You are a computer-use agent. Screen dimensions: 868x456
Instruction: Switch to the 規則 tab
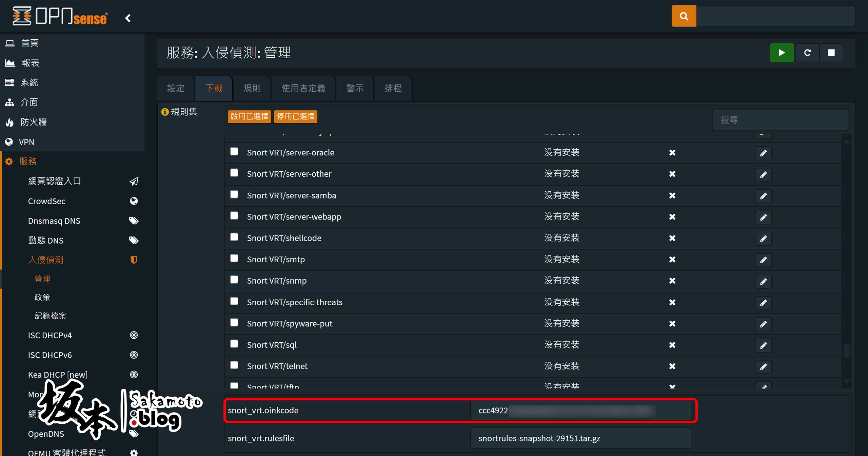coord(252,88)
